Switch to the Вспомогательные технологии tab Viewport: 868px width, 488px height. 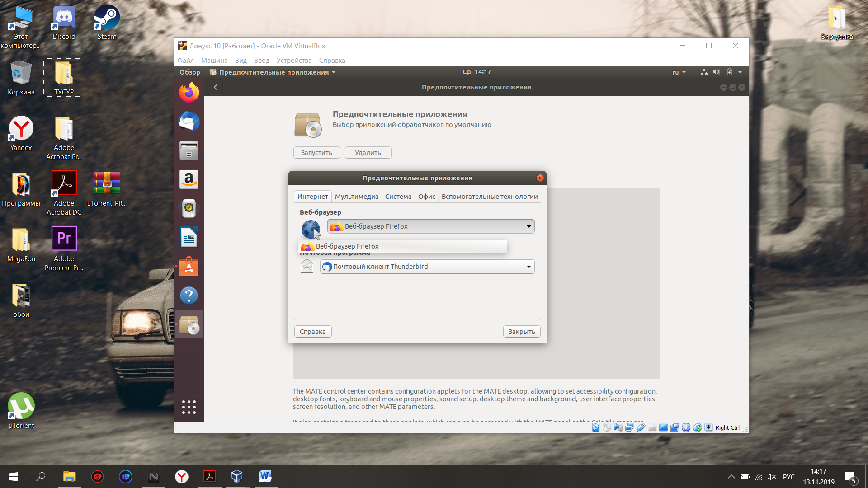[490, 197]
